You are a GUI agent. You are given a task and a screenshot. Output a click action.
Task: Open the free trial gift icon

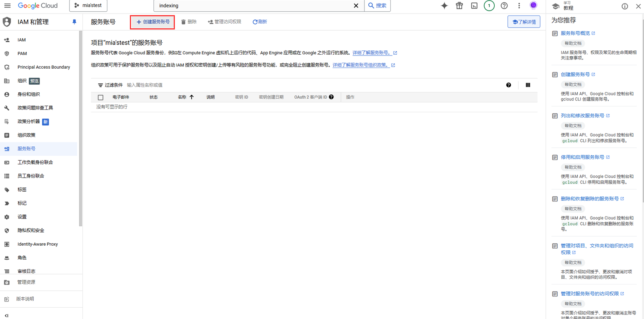(x=459, y=6)
